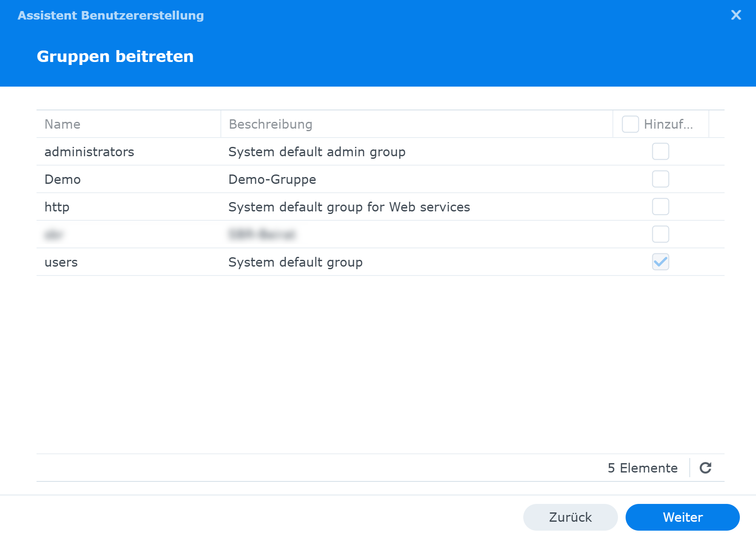Uncheck the users group checkbox
This screenshot has height=540, width=756.
(660, 262)
